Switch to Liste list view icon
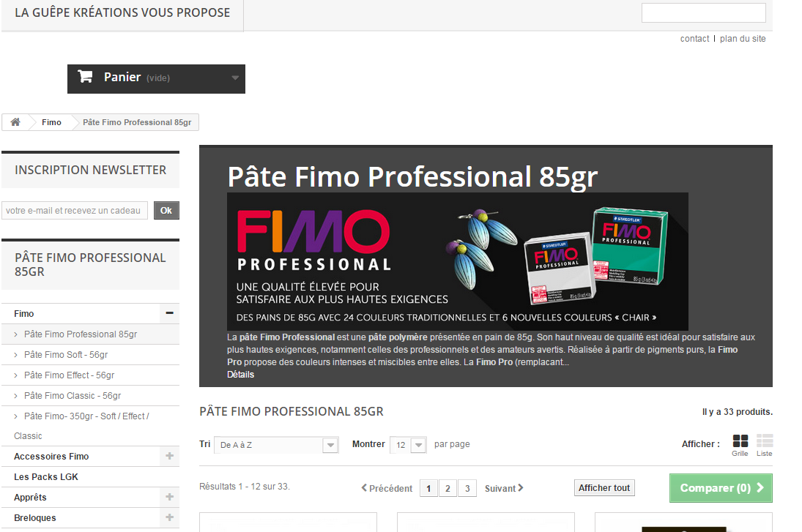 765,441
